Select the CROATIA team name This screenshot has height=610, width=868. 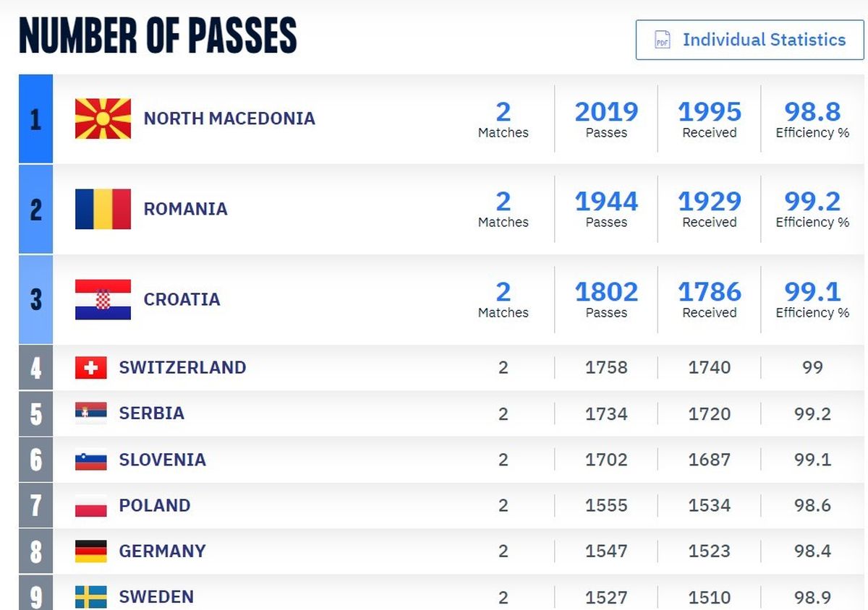182,299
